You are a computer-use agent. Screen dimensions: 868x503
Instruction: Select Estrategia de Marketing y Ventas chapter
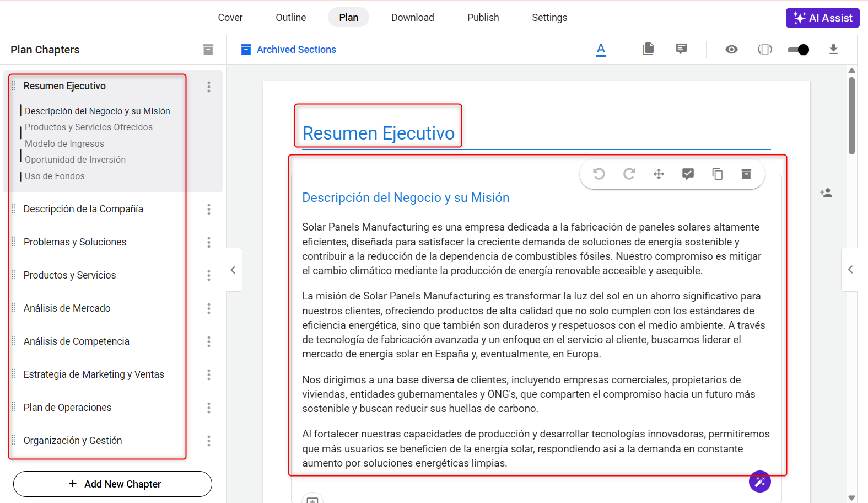(x=94, y=374)
